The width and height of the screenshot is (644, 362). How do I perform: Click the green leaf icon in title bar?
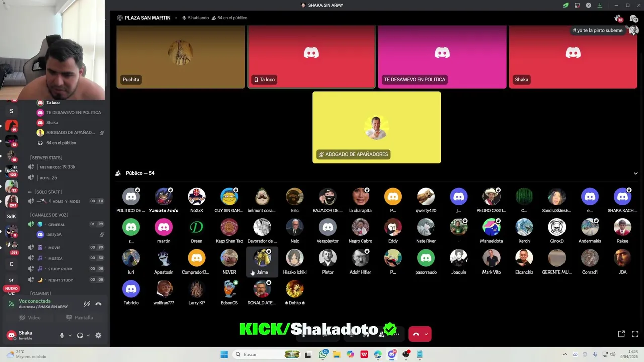coord(566,5)
